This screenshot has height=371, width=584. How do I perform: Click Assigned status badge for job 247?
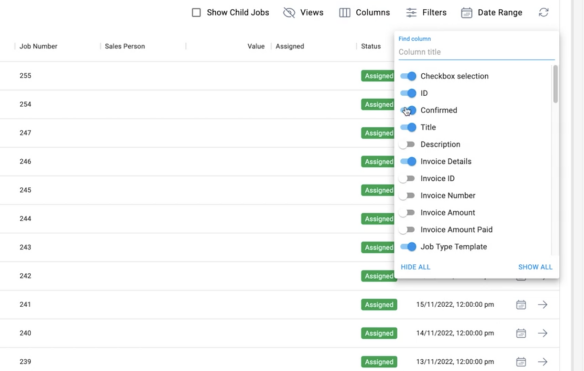click(378, 133)
